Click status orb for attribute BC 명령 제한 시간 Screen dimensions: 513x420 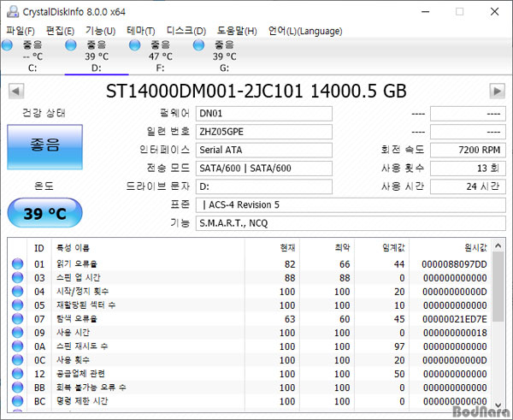point(18,401)
